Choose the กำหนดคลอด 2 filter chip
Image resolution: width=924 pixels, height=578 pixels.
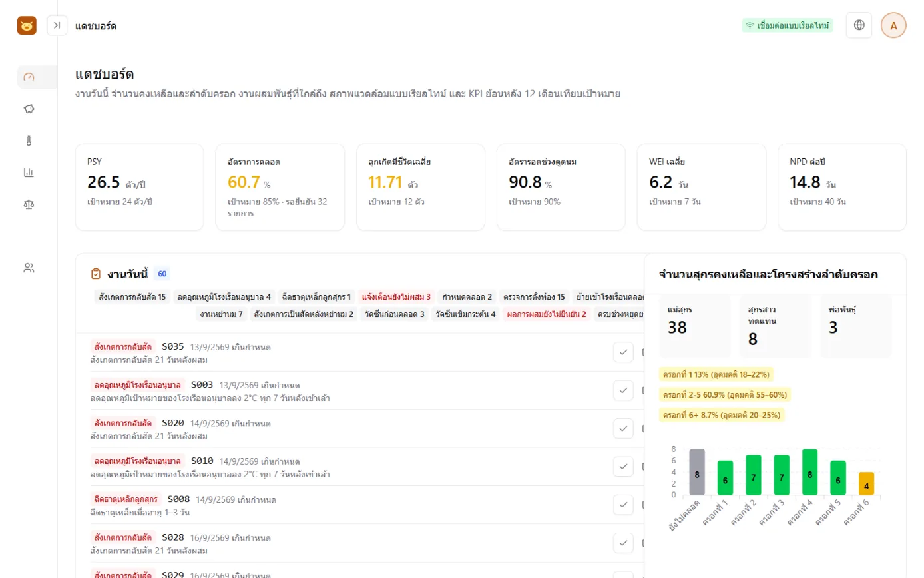[467, 297]
